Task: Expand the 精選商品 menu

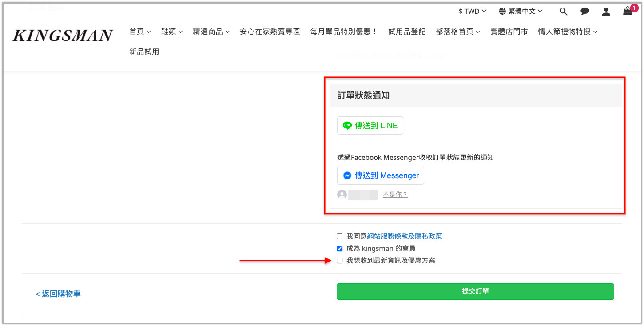Action: click(x=211, y=32)
